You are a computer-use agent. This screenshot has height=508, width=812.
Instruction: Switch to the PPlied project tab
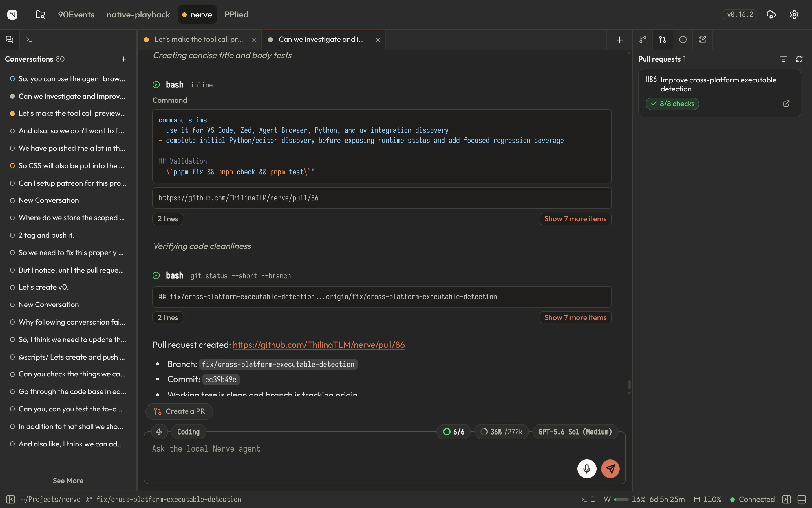[x=236, y=14]
